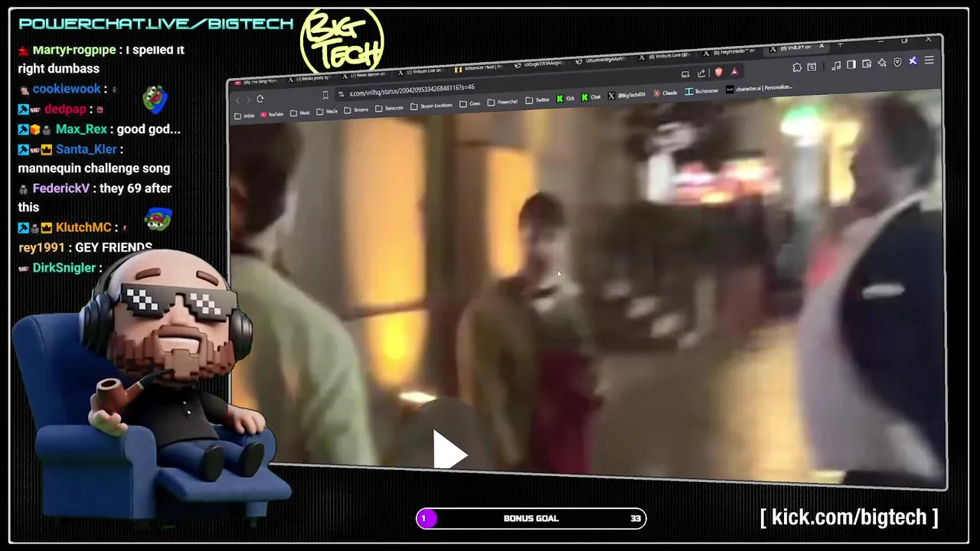Click the browser forward arrow
This screenshot has width=980, height=551.
tap(249, 99)
